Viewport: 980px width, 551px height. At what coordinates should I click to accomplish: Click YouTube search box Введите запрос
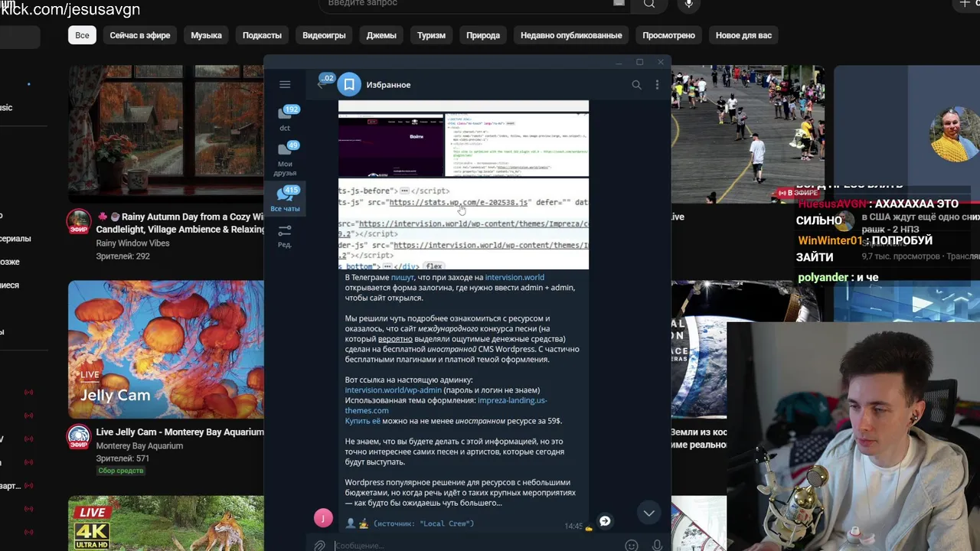point(475,4)
